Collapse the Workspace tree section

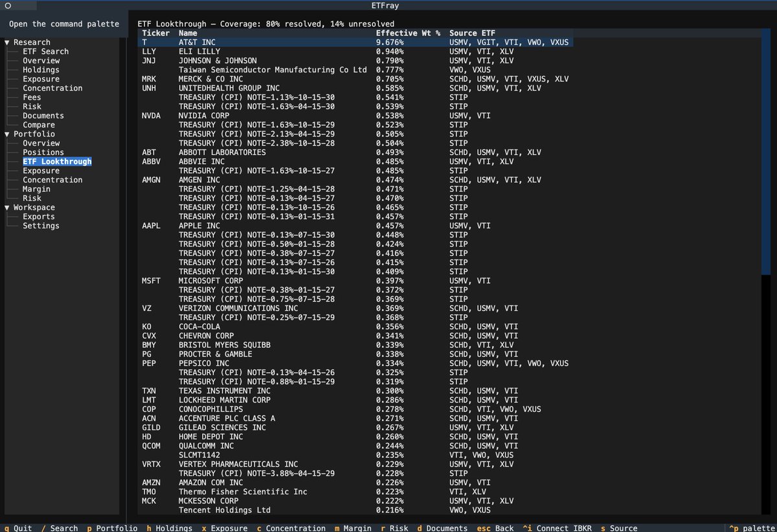(7, 208)
